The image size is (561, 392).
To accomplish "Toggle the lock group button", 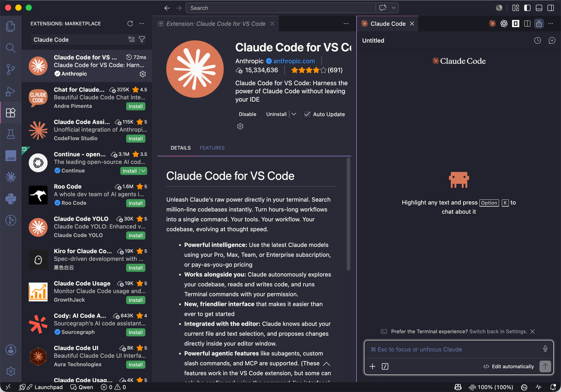I will pyautogui.click(x=539, y=24).
